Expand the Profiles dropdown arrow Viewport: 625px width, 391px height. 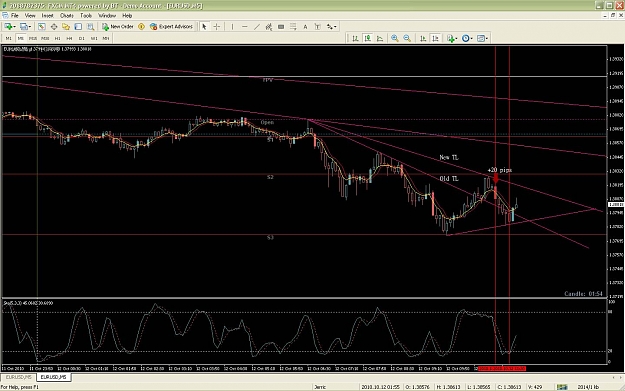point(31,27)
